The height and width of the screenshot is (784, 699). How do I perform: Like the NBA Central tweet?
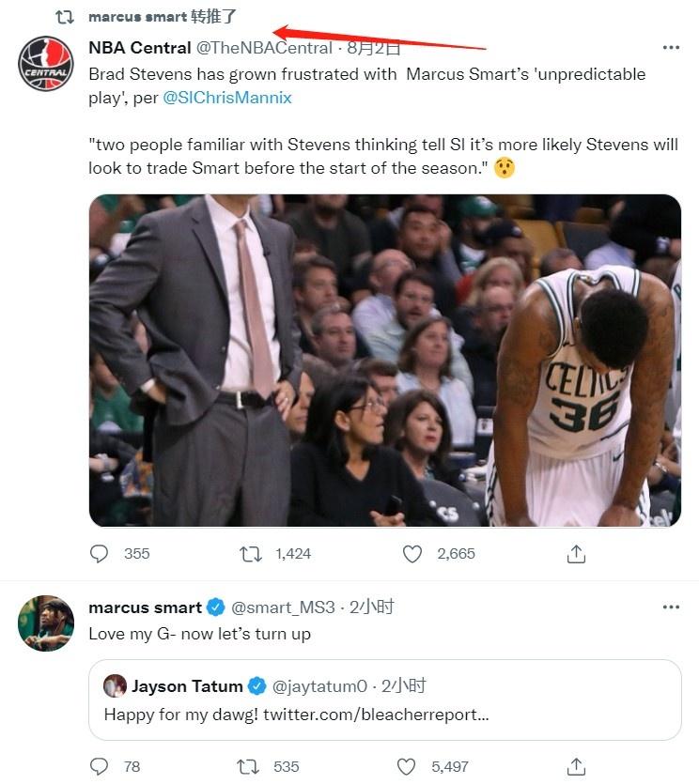coord(412,554)
